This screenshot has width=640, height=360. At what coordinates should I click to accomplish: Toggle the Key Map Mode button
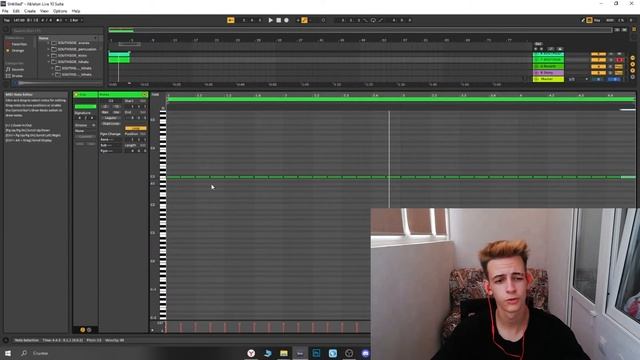click(x=597, y=20)
